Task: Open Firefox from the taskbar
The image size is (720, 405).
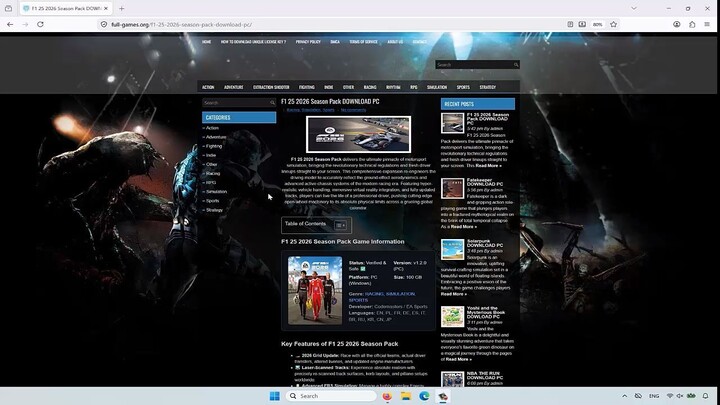Action: click(x=387, y=396)
